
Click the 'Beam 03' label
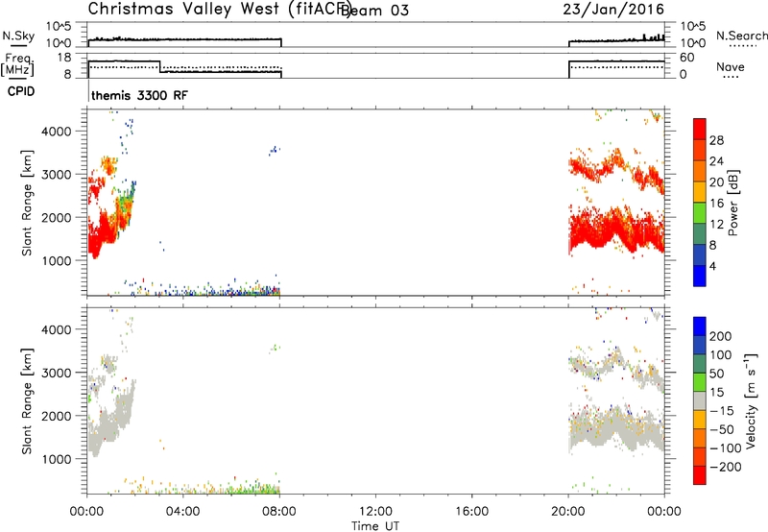(x=374, y=11)
